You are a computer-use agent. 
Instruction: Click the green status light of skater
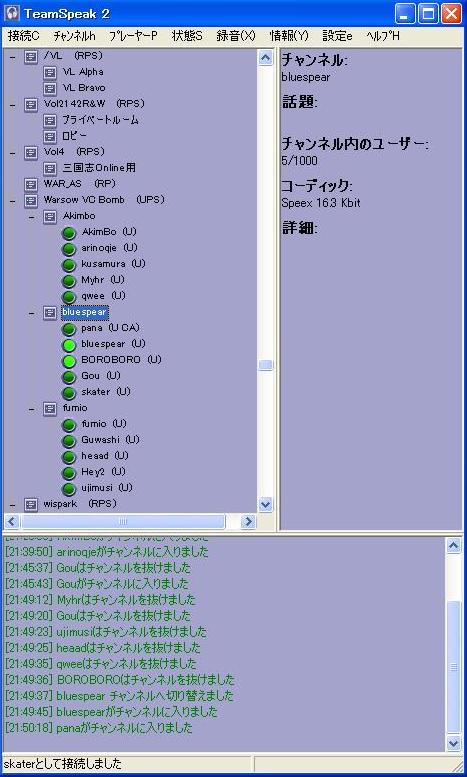pyautogui.click(x=68, y=392)
